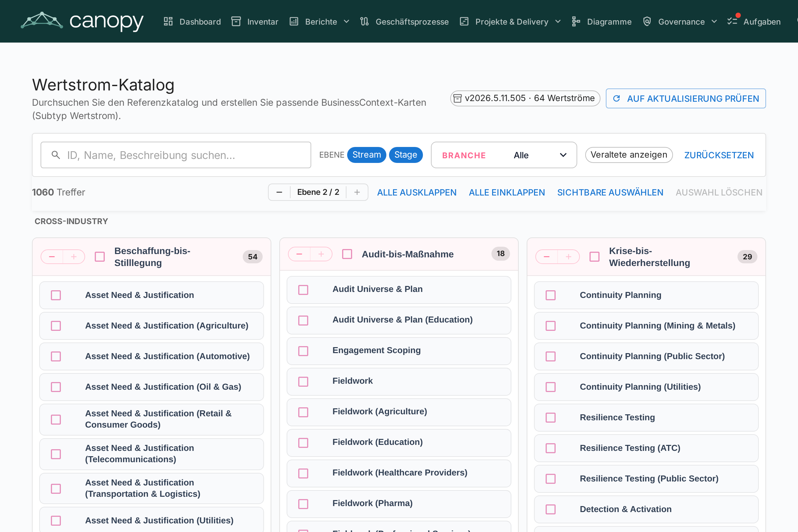Focus the ID, Name, Beschreibung search field

click(176, 155)
